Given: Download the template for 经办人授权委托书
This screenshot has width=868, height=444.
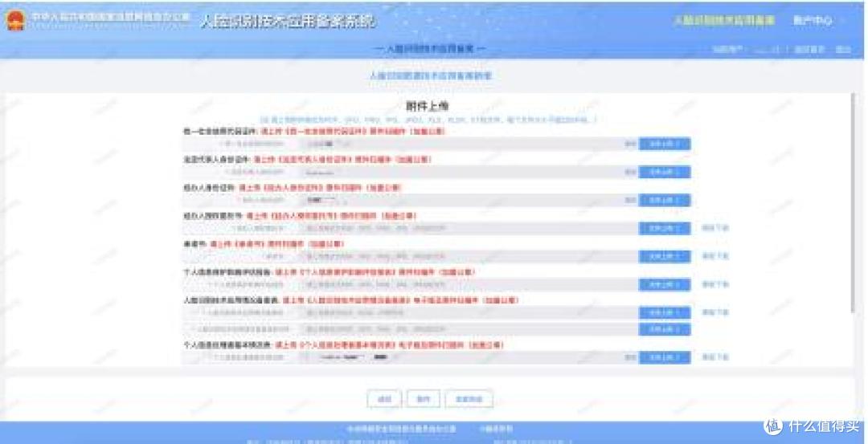Looking at the screenshot, I should (714, 228).
